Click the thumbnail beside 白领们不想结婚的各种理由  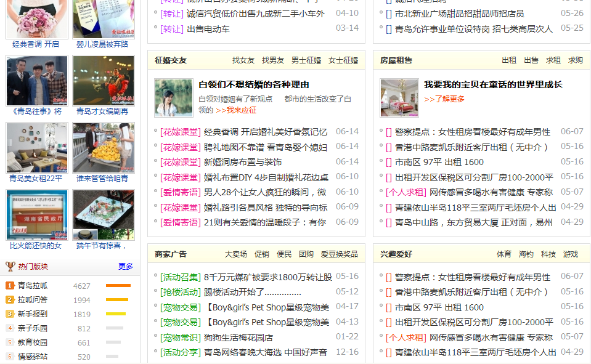click(x=174, y=98)
